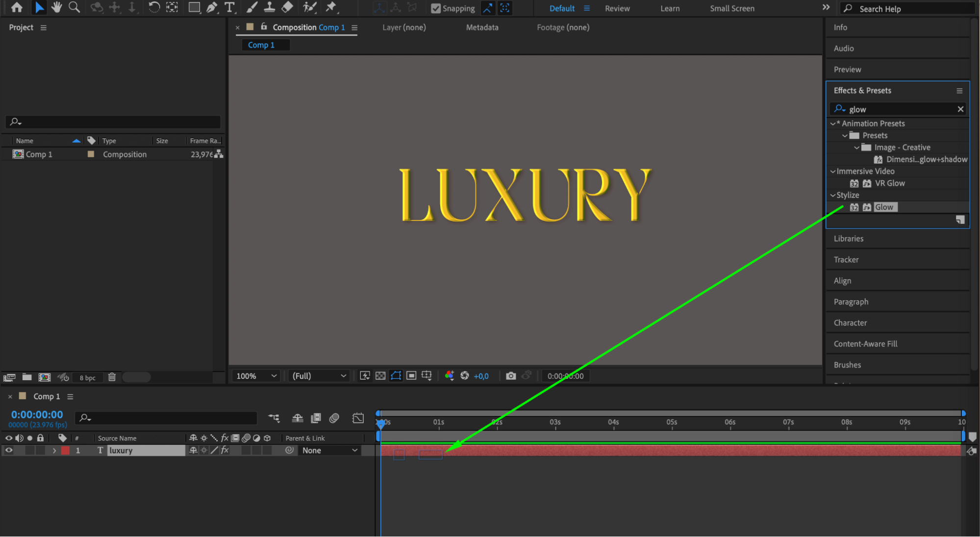Select the Pen tool
This screenshot has height=537, width=980.
pyautogui.click(x=212, y=7)
